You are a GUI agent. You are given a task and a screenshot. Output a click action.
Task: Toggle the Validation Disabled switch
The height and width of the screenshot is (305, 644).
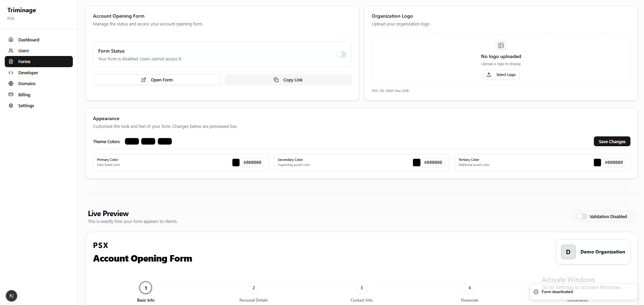coord(582,216)
